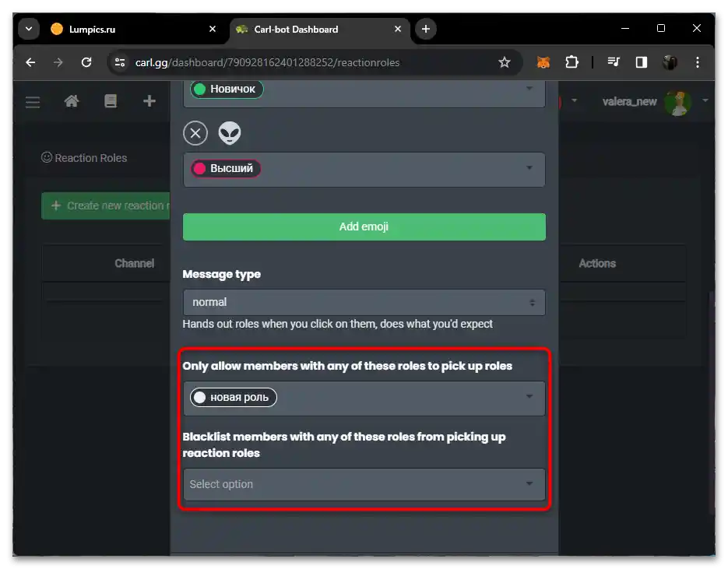Click the Новичок role tag
Screen dimensions: 728x569
click(x=227, y=89)
